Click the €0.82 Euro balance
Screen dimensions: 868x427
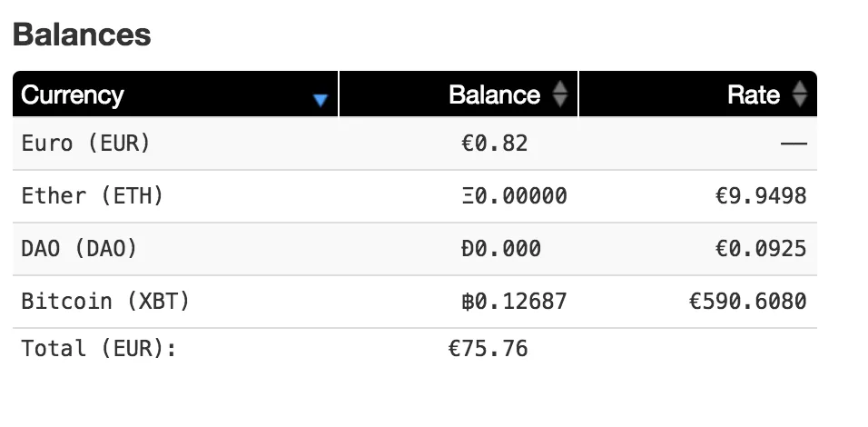494,144
